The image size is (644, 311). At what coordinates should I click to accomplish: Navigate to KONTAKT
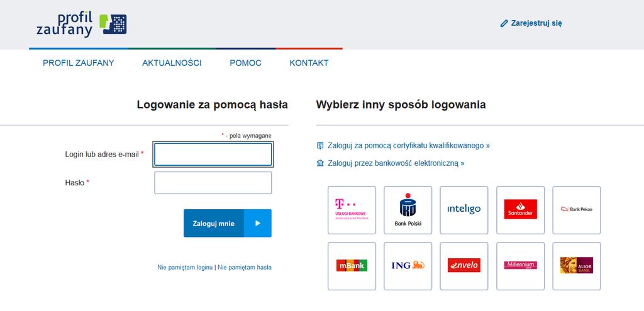click(x=309, y=63)
